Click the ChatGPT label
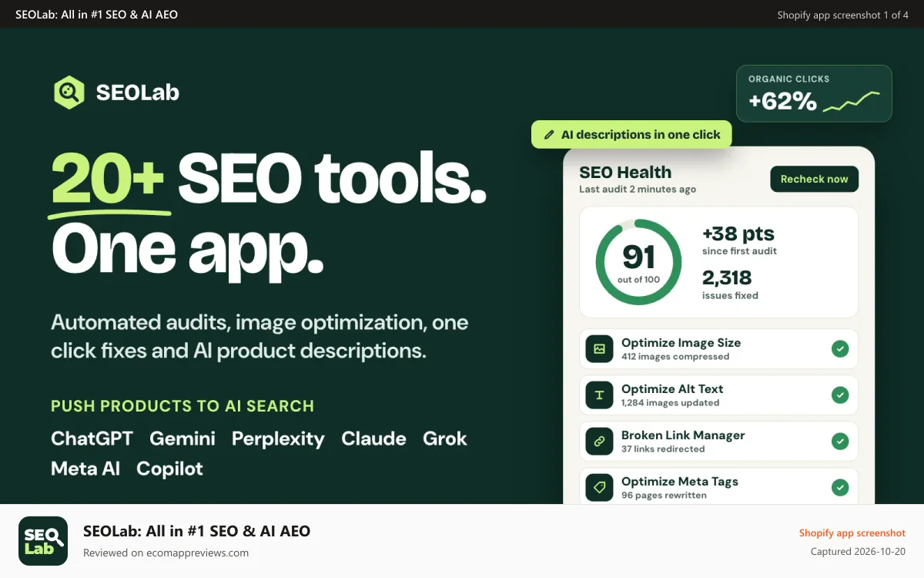The image size is (924, 578). 92,439
